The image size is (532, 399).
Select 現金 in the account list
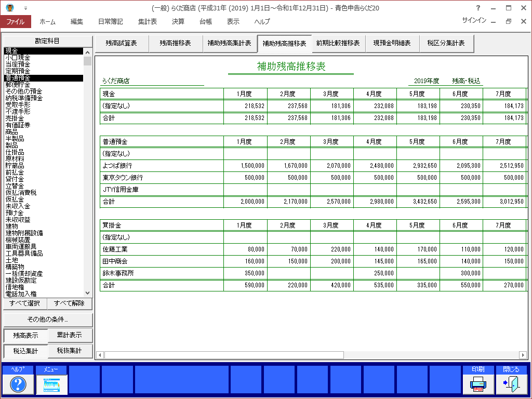click(x=44, y=51)
